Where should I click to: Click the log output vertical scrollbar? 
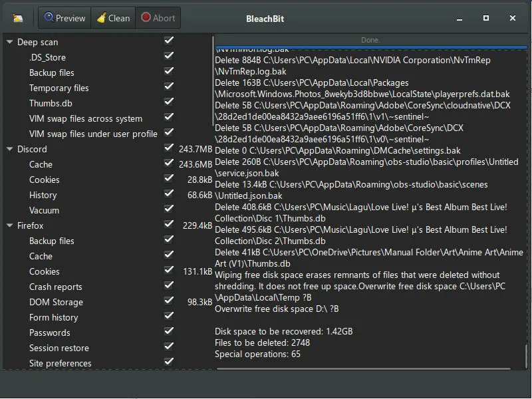point(527,352)
